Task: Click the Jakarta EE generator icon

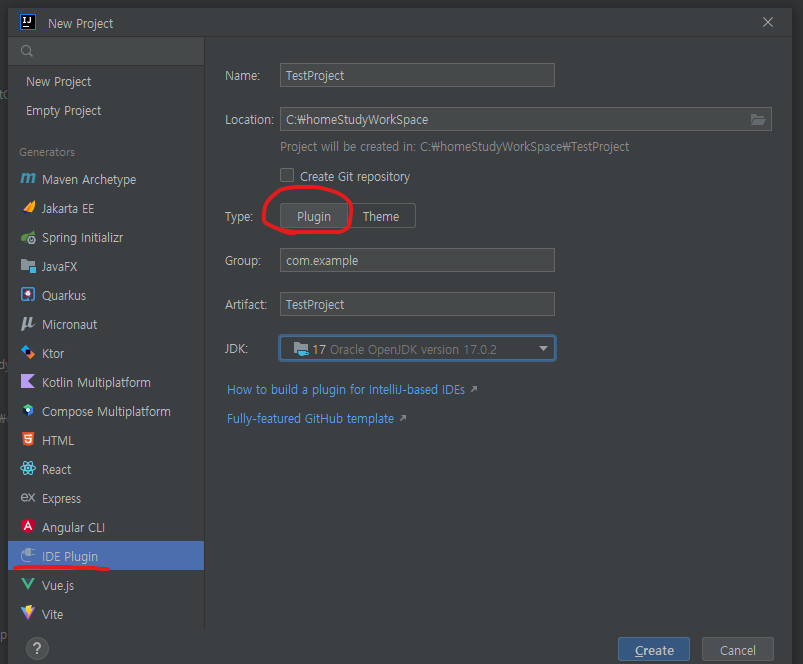Action: pos(29,207)
